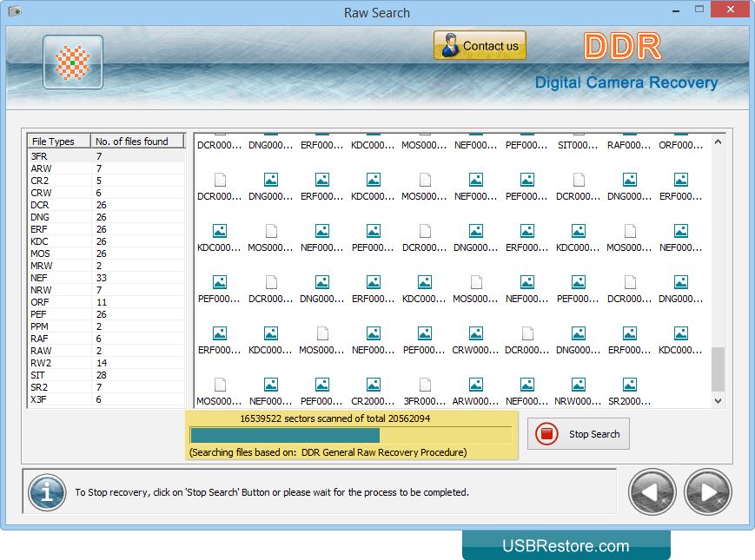This screenshot has width=755, height=560.
Task: Click the DDR logo icon in header
Action: point(73,63)
